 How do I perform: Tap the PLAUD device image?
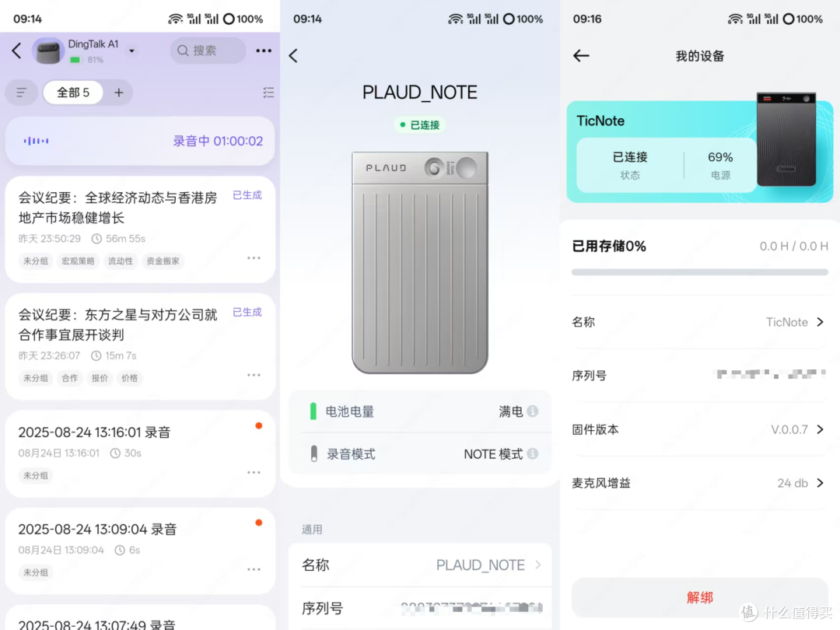coord(420,263)
